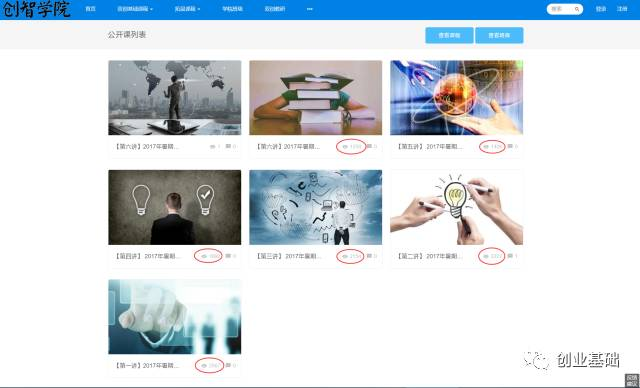
Task: Open the 【第五讲】2017年暑期 course title link
Action: pyautogui.click(x=430, y=146)
